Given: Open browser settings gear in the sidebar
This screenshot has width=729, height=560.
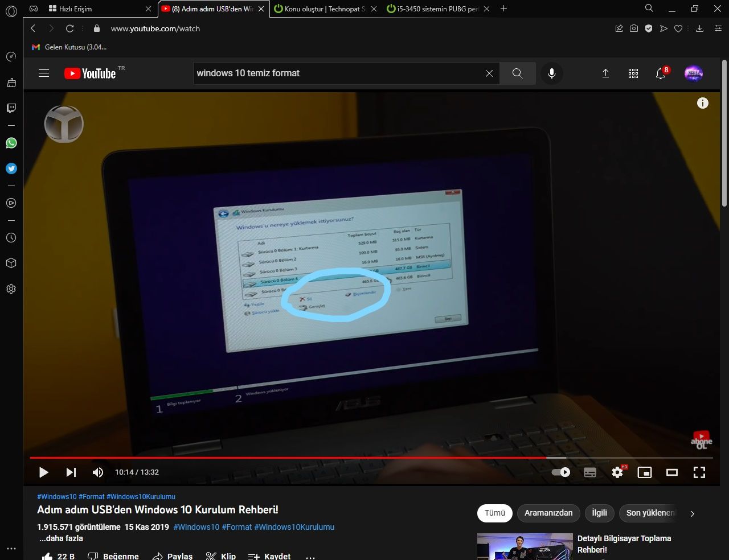Looking at the screenshot, I should pyautogui.click(x=11, y=289).
